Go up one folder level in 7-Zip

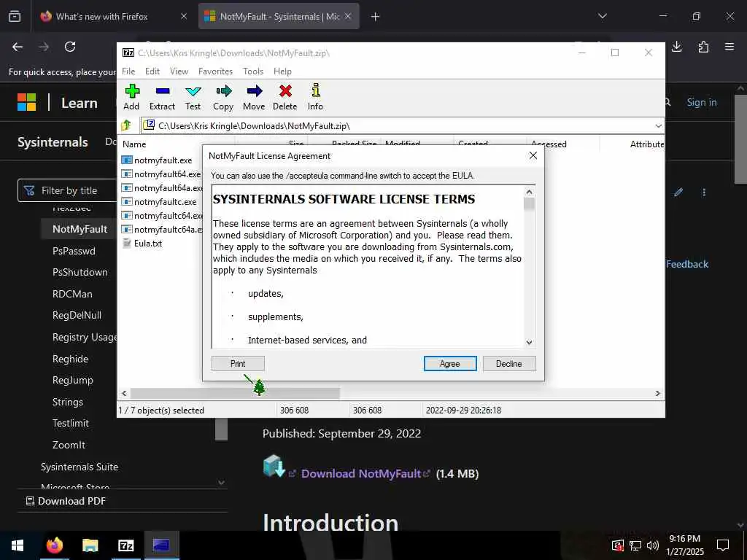coord(127,125)
